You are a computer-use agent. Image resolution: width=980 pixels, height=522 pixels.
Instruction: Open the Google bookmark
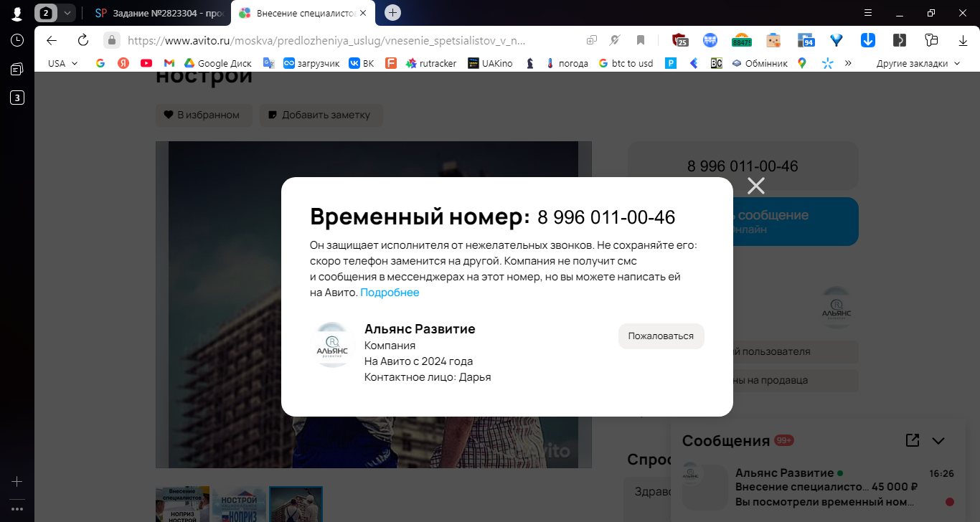point(100,63)
